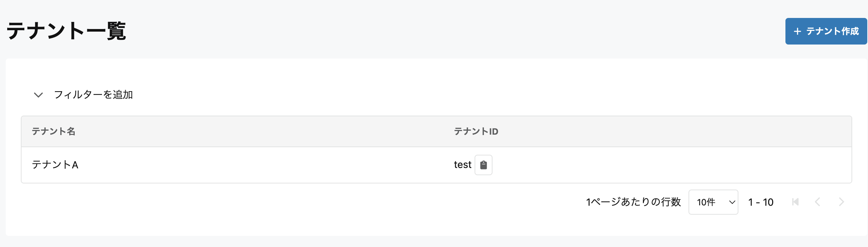This screenshot has height=247, width=868.
Task: Click the previous-page arrow icon
Action: coord(818,202)
